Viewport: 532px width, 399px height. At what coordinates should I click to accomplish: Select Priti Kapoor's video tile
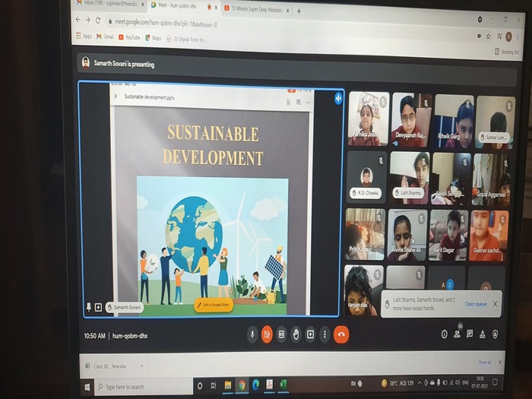click(x=365, y=234)
